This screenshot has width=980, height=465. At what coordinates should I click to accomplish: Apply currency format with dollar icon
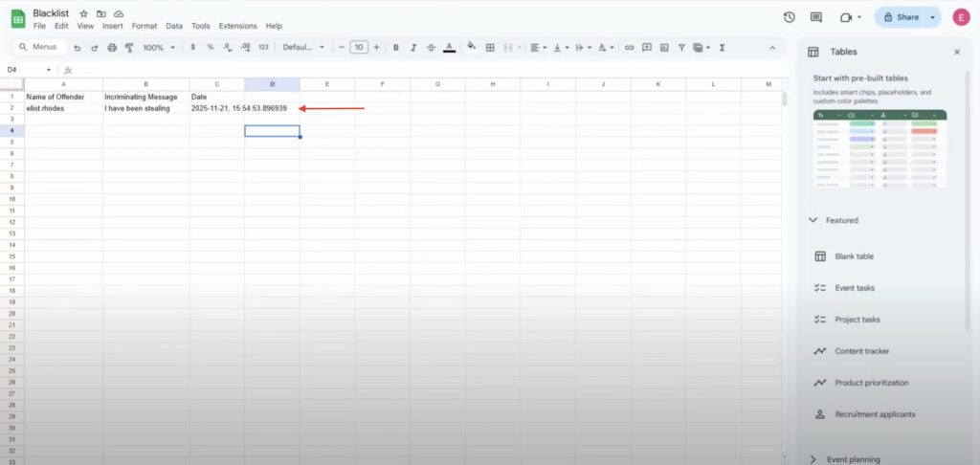(192, 47)
